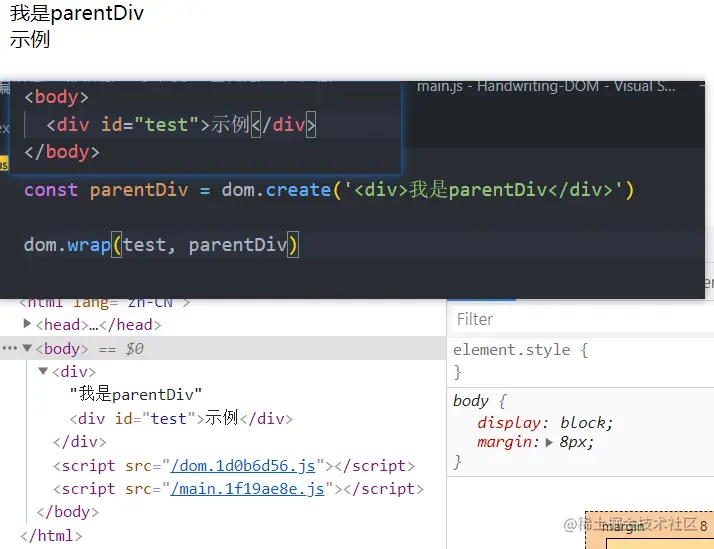Expand the margin shorthand property triangle

point(549,442)
